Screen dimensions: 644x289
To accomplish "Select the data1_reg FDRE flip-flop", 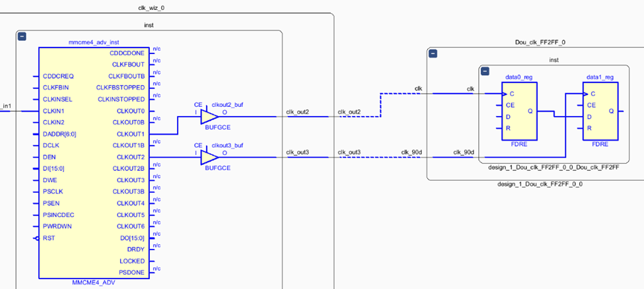I will [x=600, y=112].
